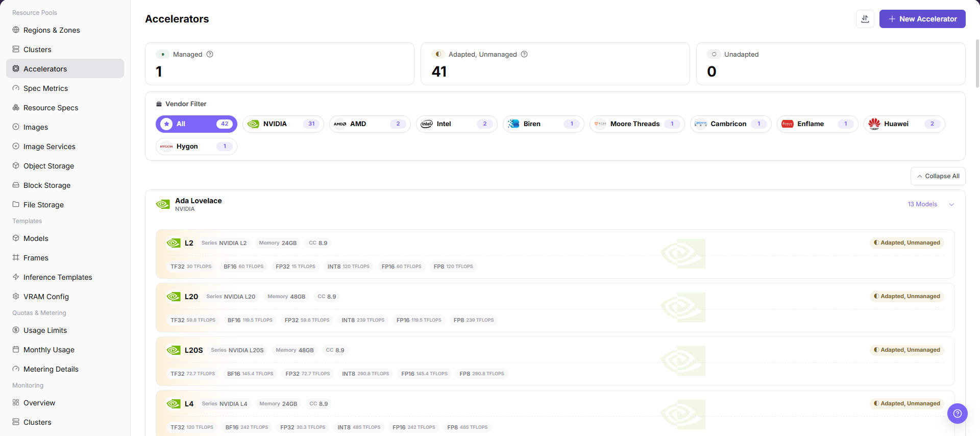Click the File Storage folder icon
Viewport: 980px width, 436px height.
point(16,204)
